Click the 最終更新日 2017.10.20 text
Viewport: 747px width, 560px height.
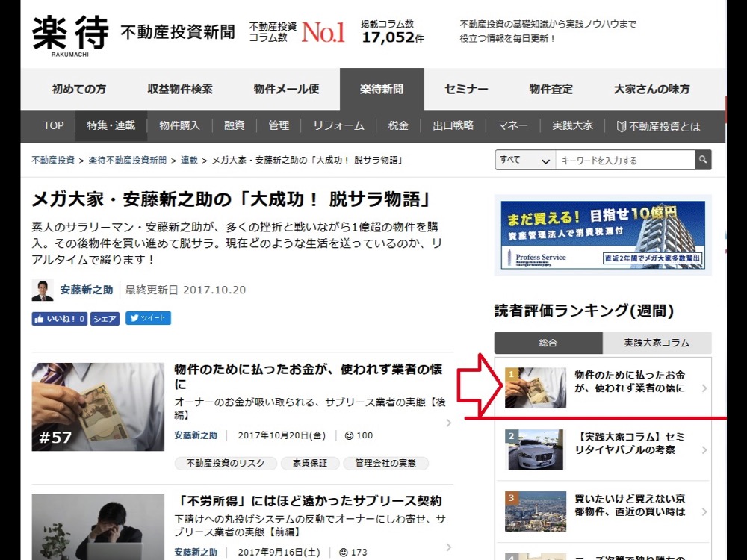coord(185,290)
